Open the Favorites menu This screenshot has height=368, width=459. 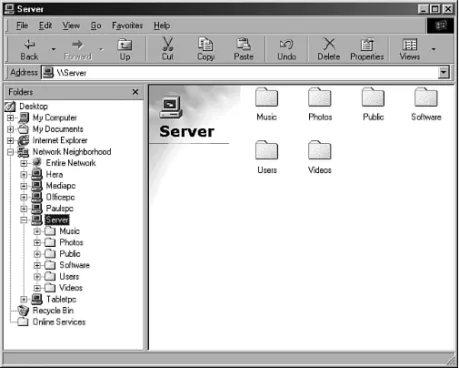(127, 26)
